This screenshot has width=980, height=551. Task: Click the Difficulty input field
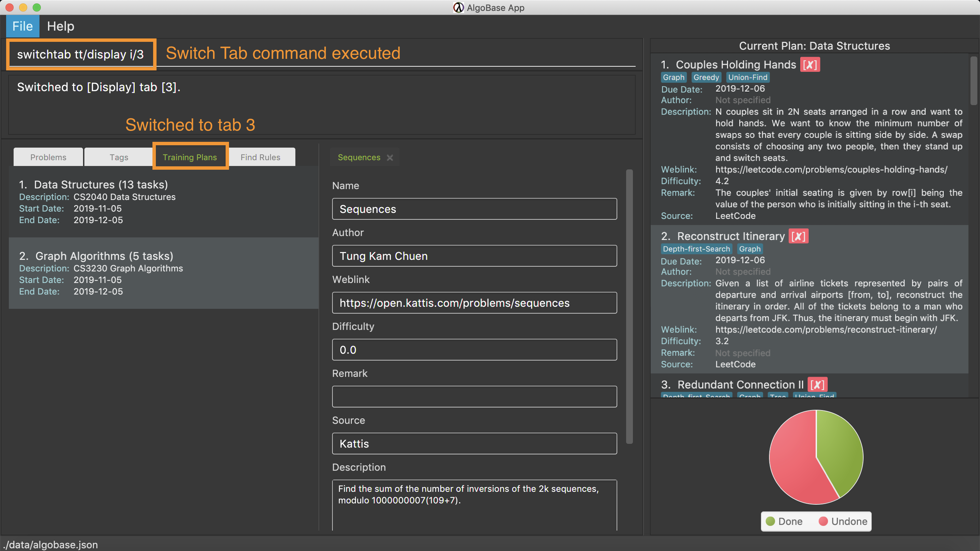474,349
